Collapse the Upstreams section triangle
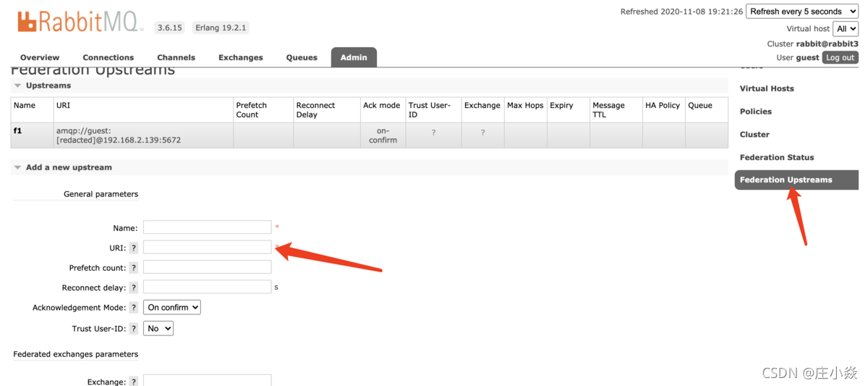Image resolution: width=868 pixels, height=386 pixels. click(x=17, y=85)
